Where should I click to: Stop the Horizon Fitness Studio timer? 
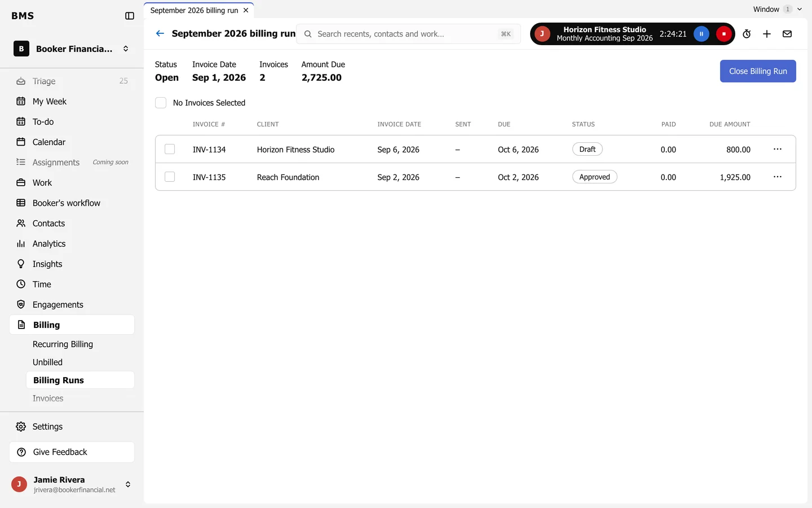point(724,34)
